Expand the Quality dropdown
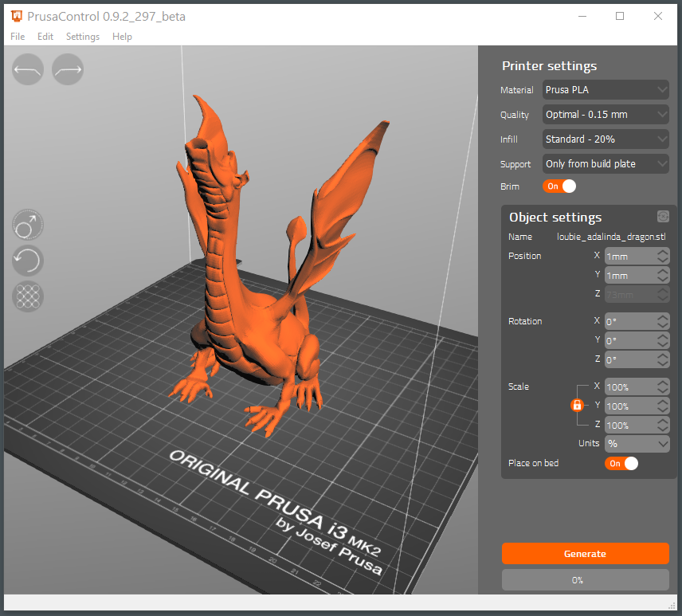Screen dimensions: 682x616 point(606,115)
